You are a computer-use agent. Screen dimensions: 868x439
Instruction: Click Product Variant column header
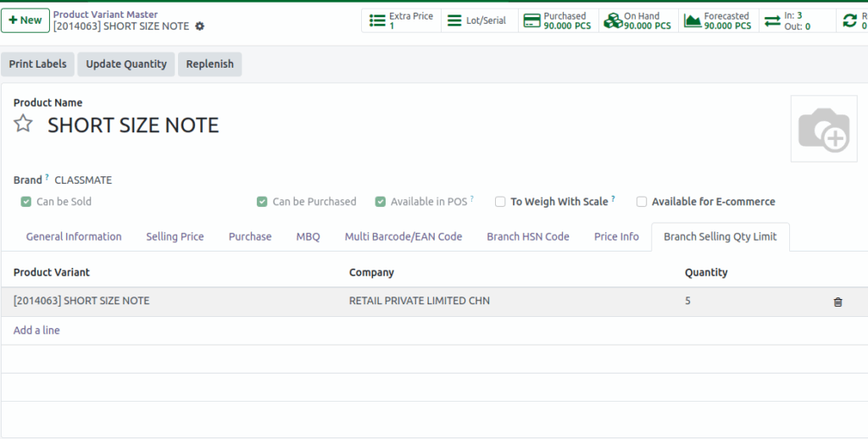click(52, 272)
